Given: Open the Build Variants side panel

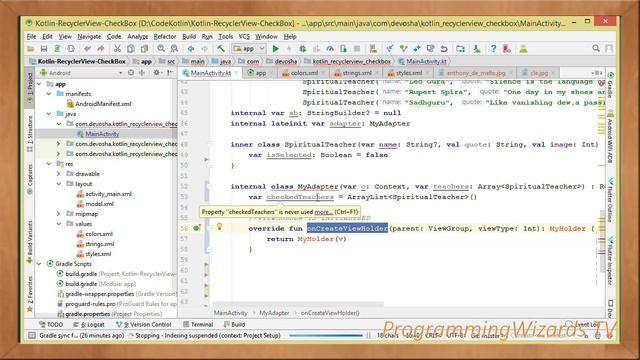Looking at the screenshot, I should (x=30, y=242).
